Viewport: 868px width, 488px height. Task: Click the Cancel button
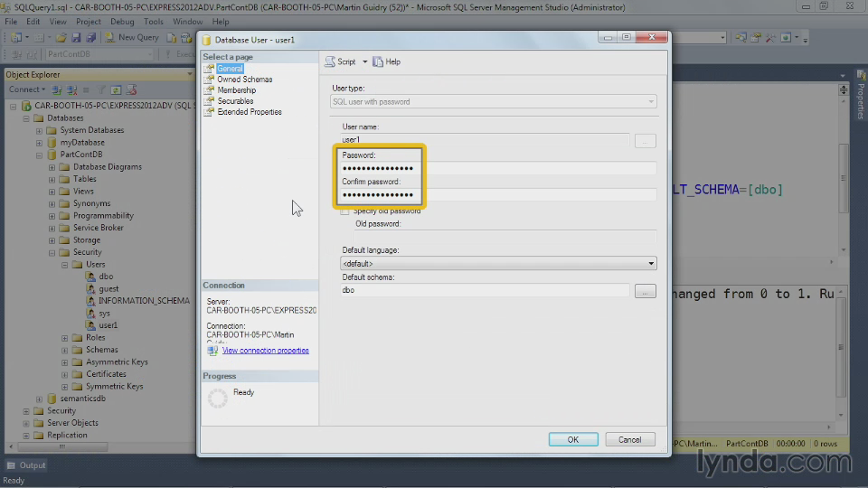[630, 439]
